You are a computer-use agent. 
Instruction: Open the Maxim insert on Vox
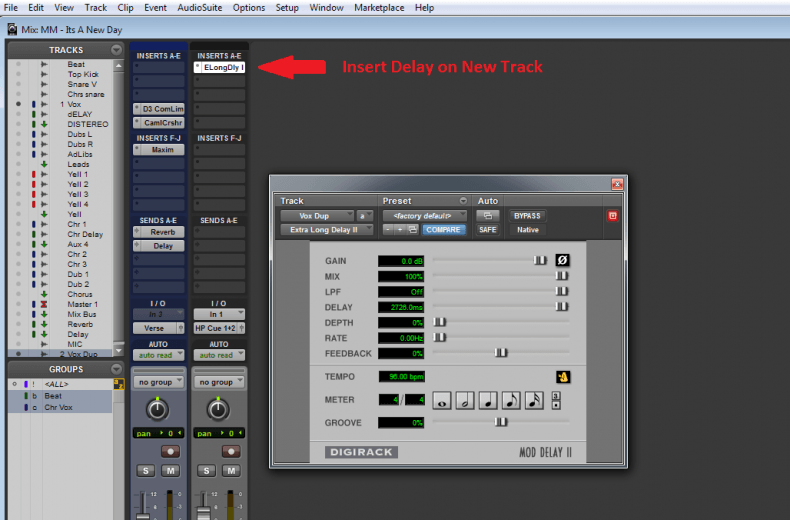pyautogui.click(x=159, y=150)
